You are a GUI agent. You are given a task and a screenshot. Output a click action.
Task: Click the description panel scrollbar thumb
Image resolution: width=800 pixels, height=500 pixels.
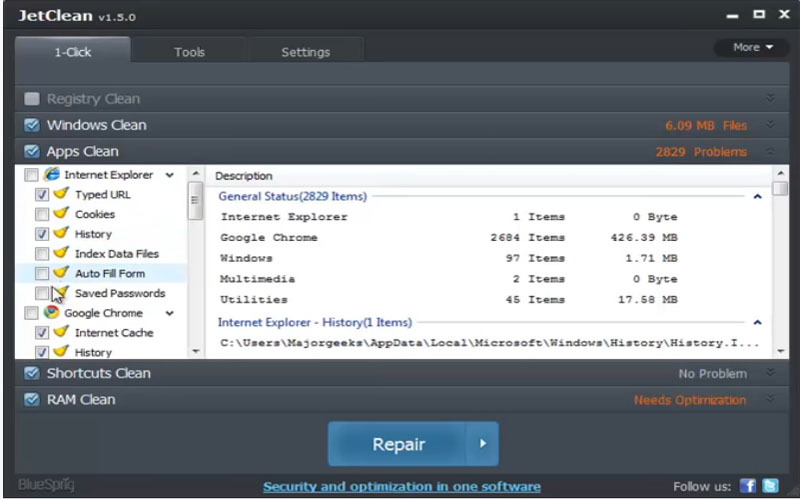click(x=781, y=188)
